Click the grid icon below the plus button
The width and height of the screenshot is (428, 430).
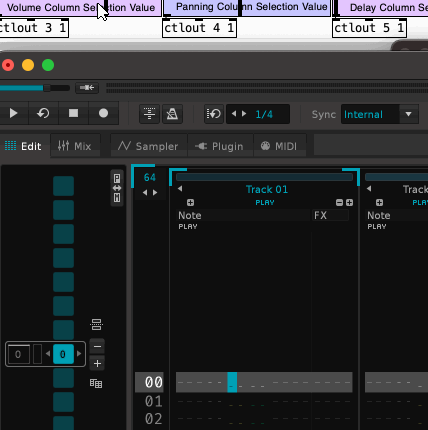click(x=96, y=383)
